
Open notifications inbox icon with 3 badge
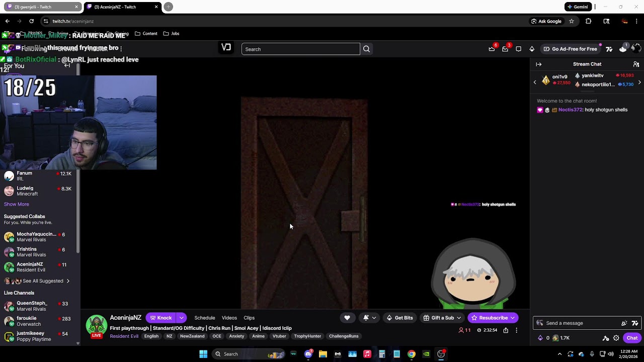click(x=505, y=49)
